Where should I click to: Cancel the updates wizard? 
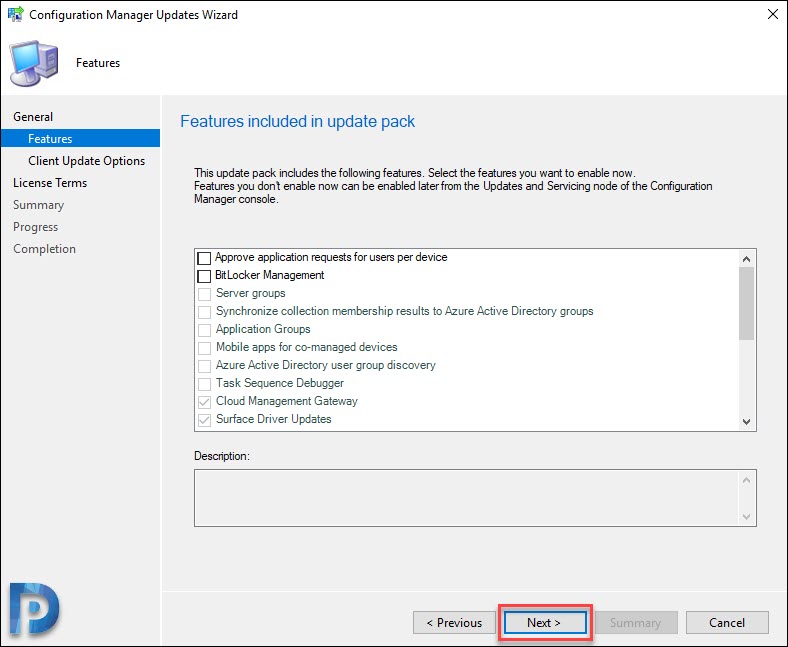point(727,622)
